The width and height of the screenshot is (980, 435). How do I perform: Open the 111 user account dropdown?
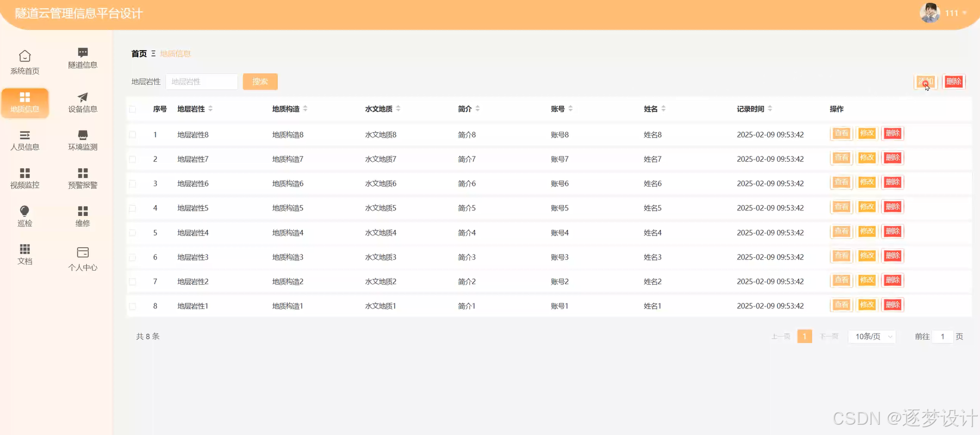(x=956, y=13)
